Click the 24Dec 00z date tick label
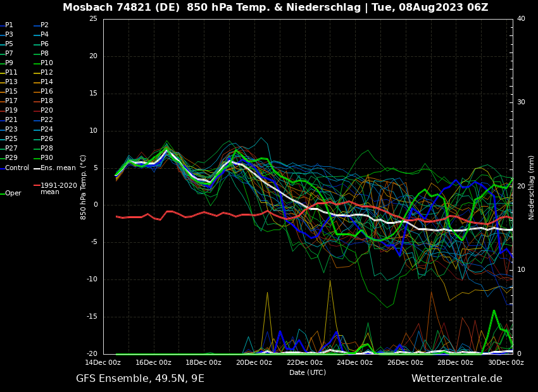 354,363
